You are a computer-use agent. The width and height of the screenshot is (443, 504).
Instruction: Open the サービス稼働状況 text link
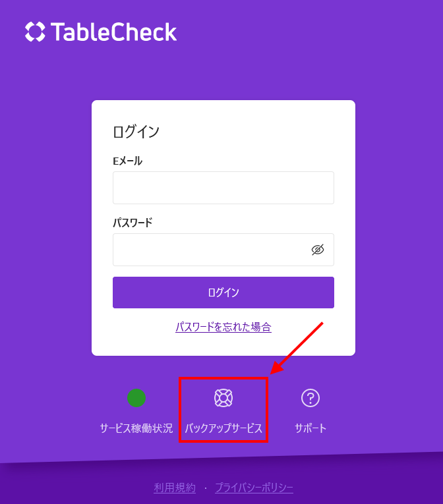point(136,428)
